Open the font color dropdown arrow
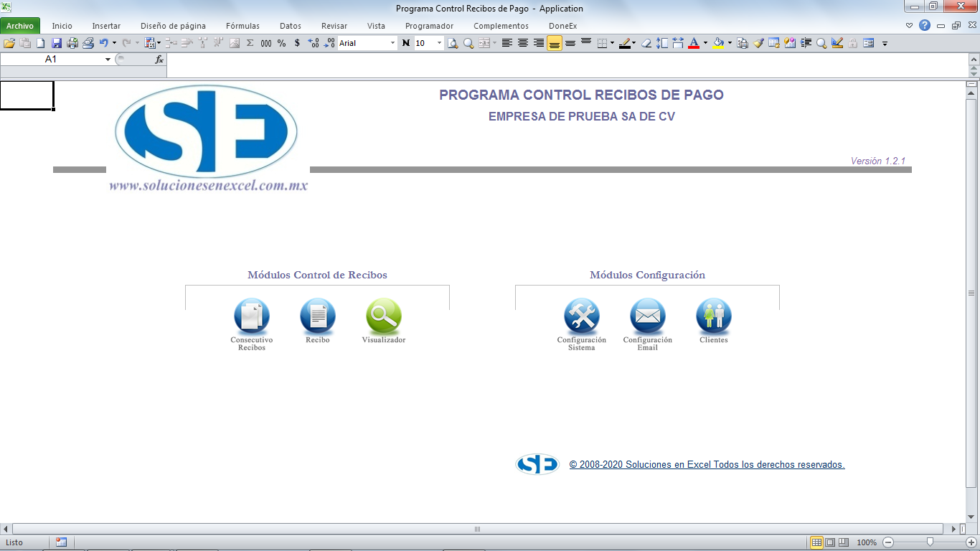980x551 pixels. click(x=705, y=43)
